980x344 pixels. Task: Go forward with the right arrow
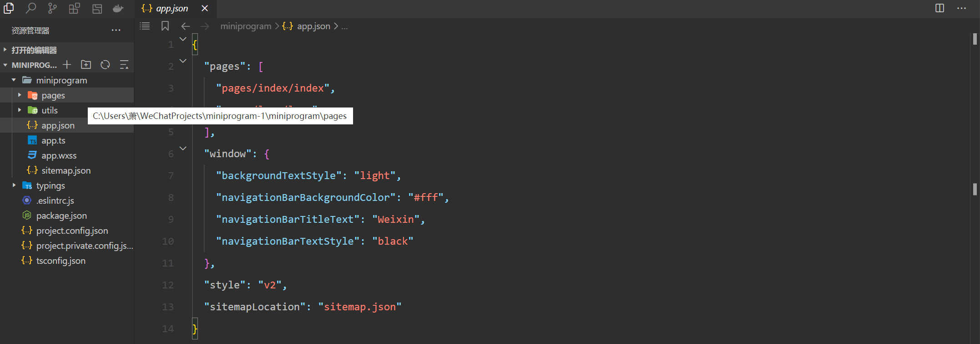point(205,26)
